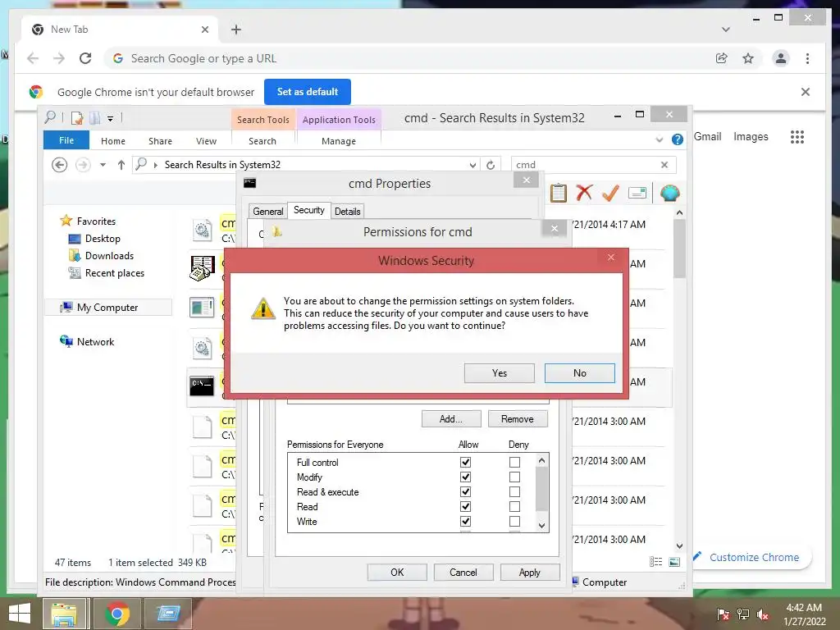Click the red X delete icon in toolbar

point(584,192)
